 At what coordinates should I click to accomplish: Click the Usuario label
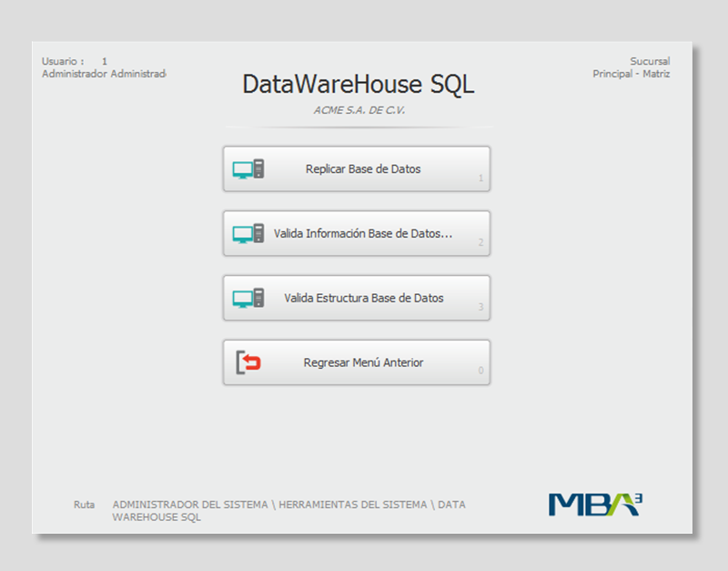63,61
